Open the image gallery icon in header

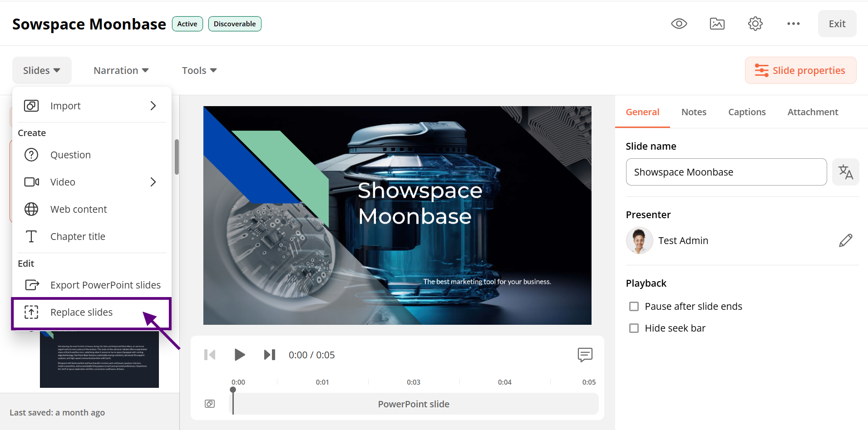[x=717, y=24]
